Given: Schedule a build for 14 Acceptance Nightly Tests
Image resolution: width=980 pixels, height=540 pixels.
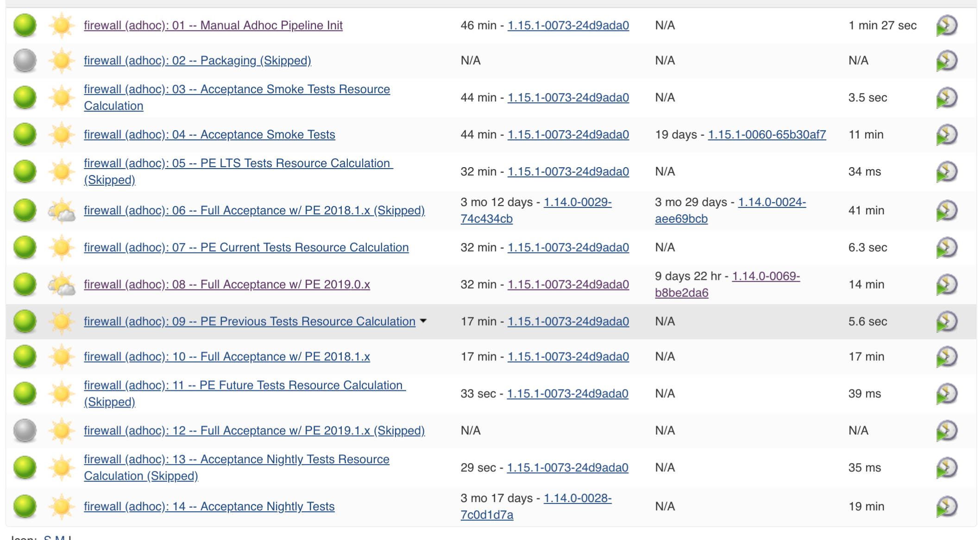Looking at the screenshot, I should [x=946, y=506].
